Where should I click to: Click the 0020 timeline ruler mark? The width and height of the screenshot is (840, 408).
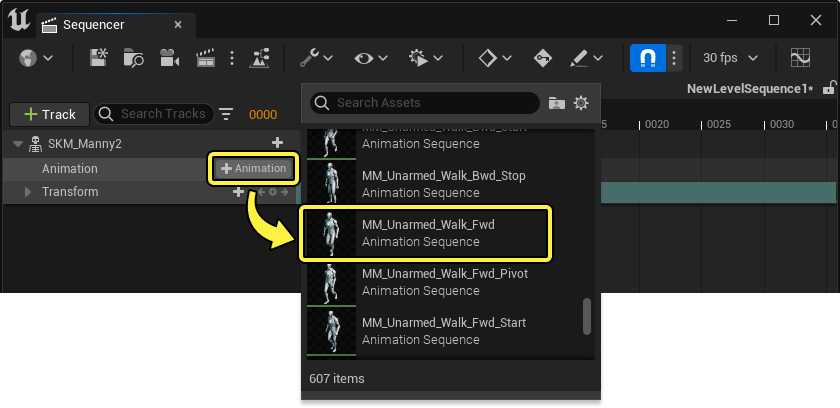pyautogui.click(x=657, y=125)
